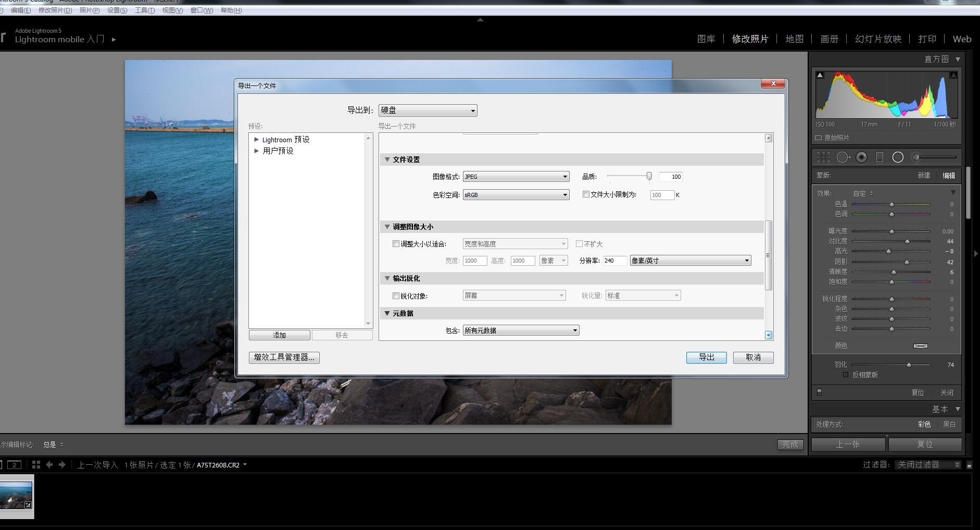Open the 幻灯片放映 module tab
The height and width of the screenshot is (530, 980).
pyautogui.click(x=878, y=39)
